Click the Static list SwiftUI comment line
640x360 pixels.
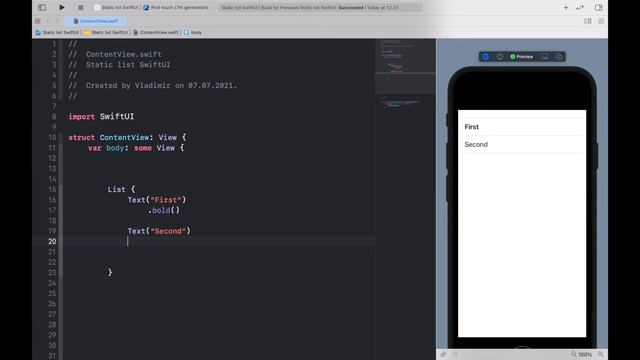(119, 64)
